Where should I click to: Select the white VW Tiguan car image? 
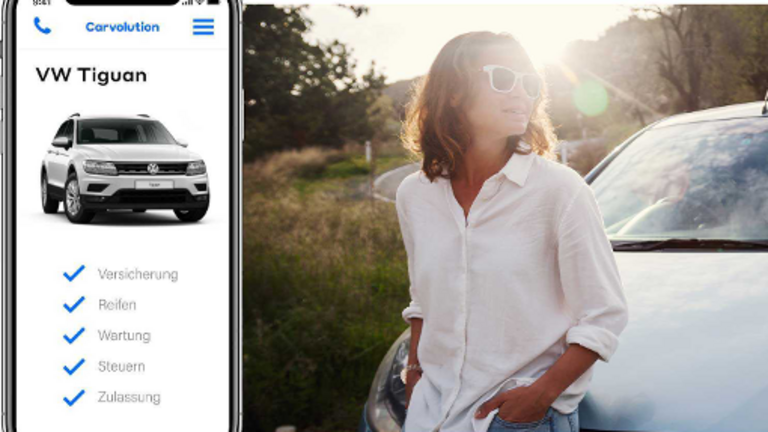click(125, 168)
